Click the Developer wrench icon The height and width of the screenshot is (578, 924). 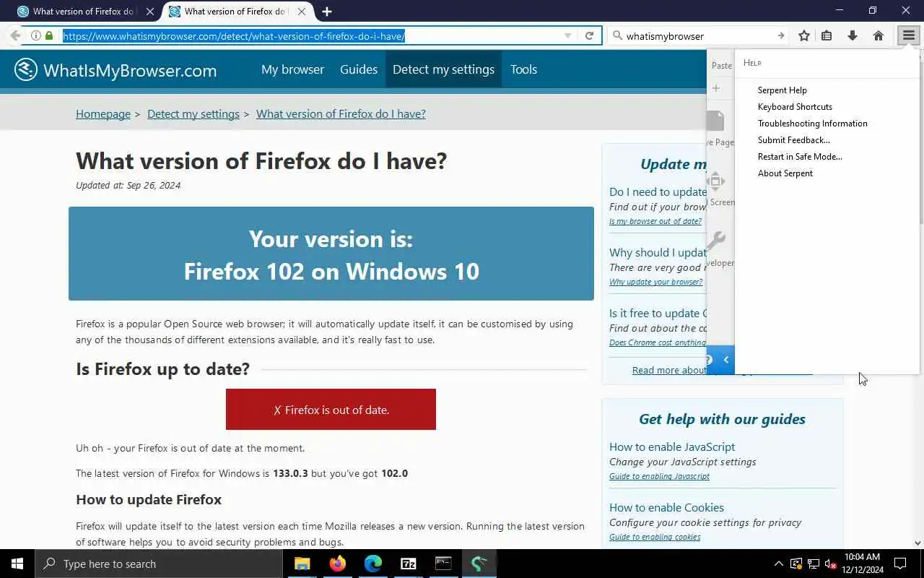[715, 241]
